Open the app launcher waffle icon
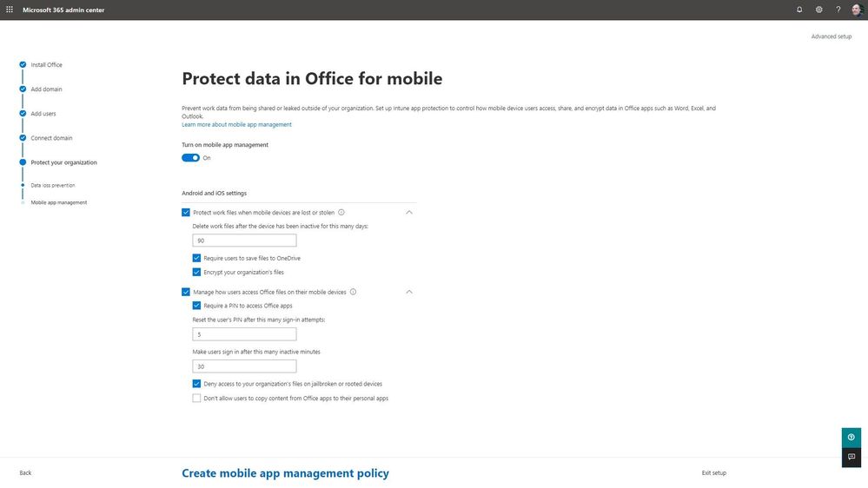 pos(10,10)
